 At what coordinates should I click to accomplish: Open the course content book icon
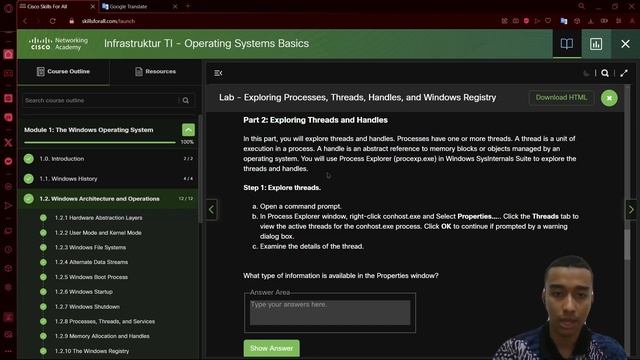pos(567,44)
